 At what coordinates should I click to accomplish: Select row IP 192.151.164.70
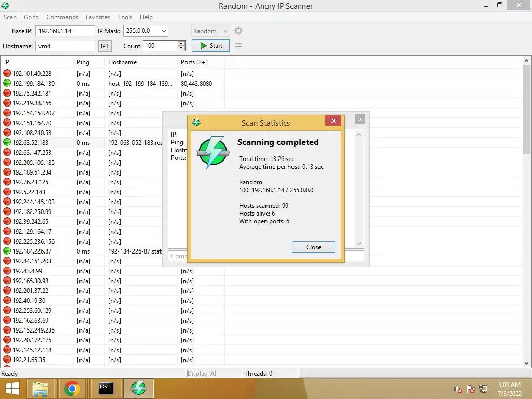pos(32,123)
